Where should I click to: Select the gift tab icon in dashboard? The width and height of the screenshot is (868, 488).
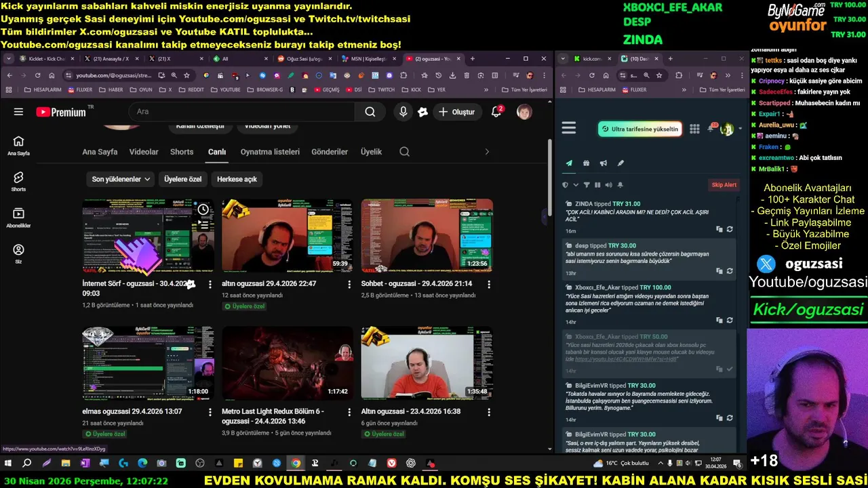click(586, 163)
